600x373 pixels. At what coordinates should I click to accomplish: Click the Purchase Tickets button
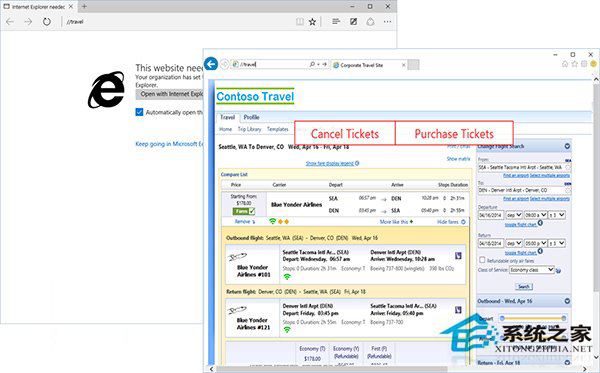pos(454,134)
